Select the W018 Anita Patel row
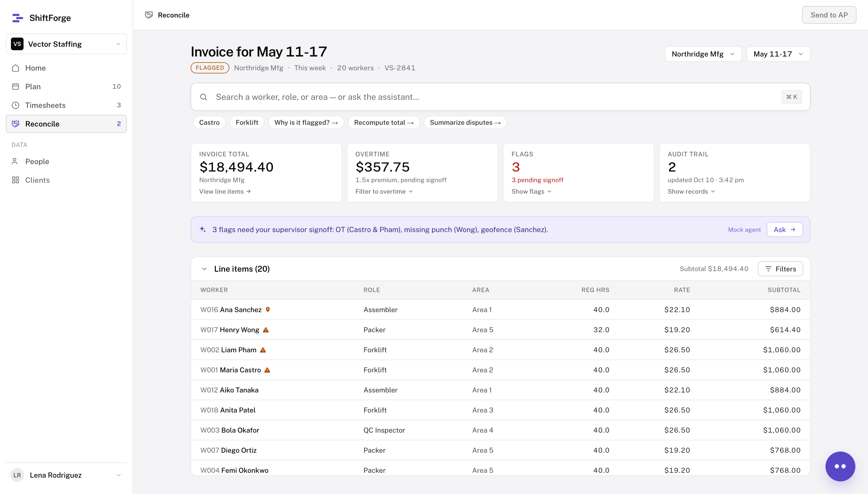Viewport: 868px width, 494px height. tap(500, 410)
